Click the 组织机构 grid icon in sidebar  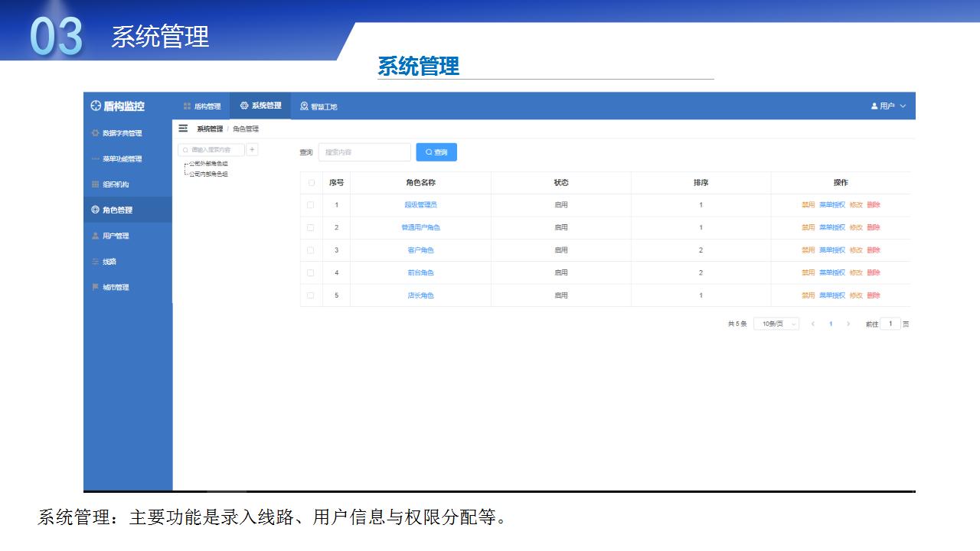(x=95, y=184)
